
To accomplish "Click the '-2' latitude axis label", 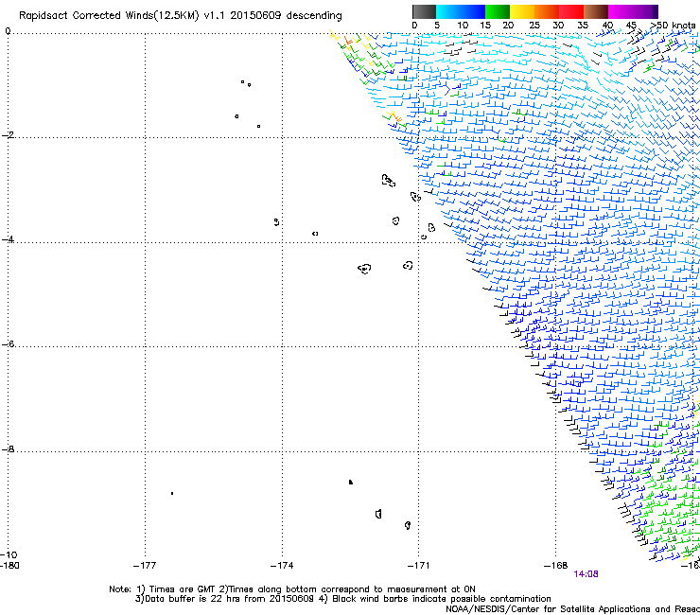I will click(x=8, y=135).
